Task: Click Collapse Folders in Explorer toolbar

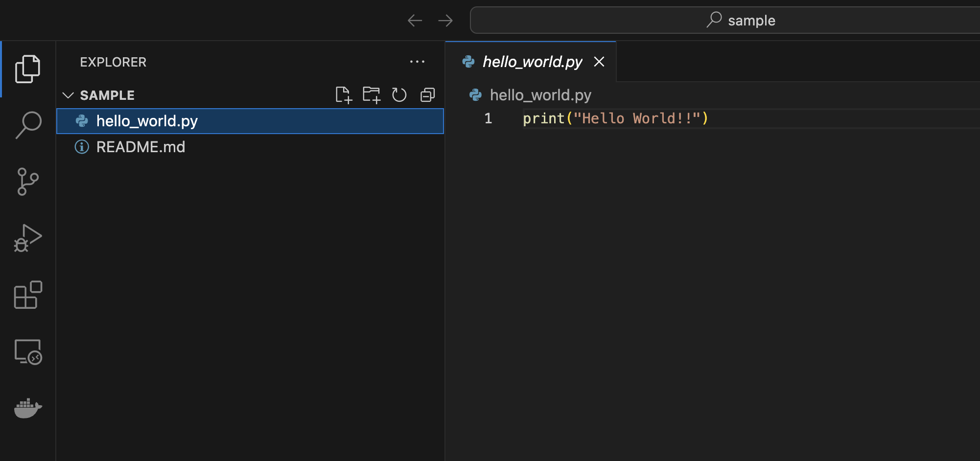Action: (x=427, y=95)
